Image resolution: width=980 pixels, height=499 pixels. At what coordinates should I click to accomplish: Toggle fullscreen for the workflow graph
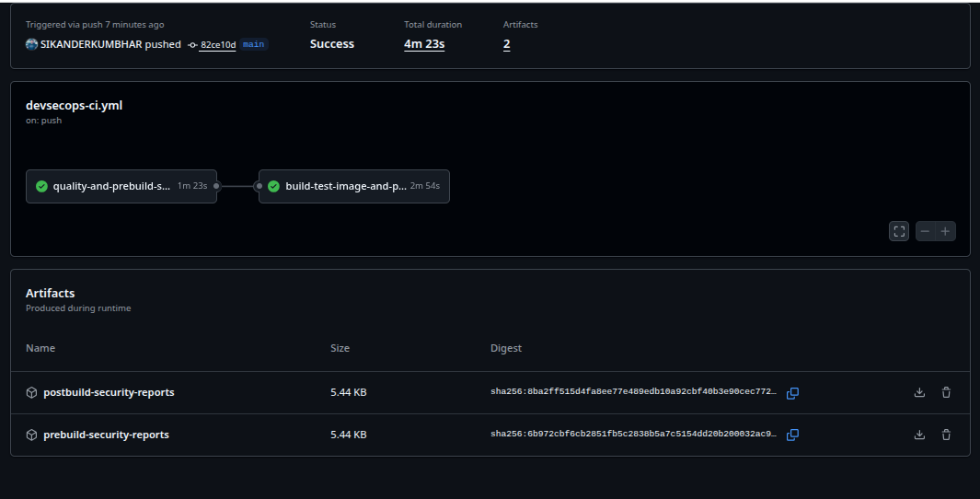pyautogui.click(x=899, y=231)
